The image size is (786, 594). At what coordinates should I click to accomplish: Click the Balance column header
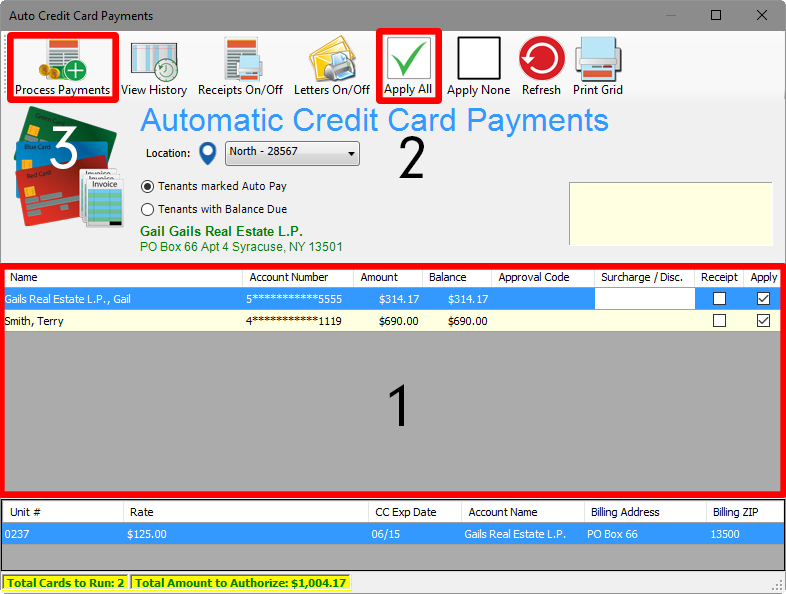(455, 277)
